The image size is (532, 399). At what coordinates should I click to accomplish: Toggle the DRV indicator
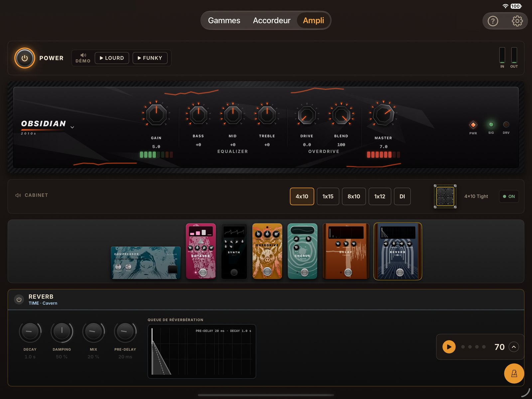[x=506, y=124]
